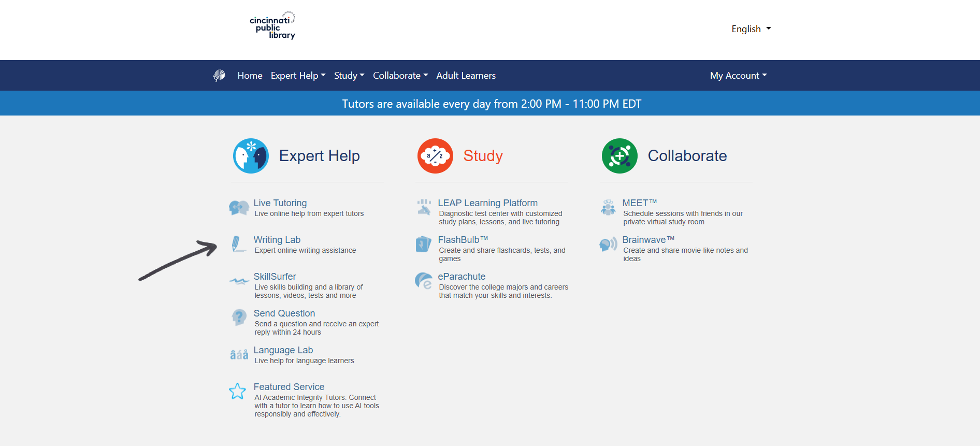Open the Study dropdown in navbar

(349, 76)
